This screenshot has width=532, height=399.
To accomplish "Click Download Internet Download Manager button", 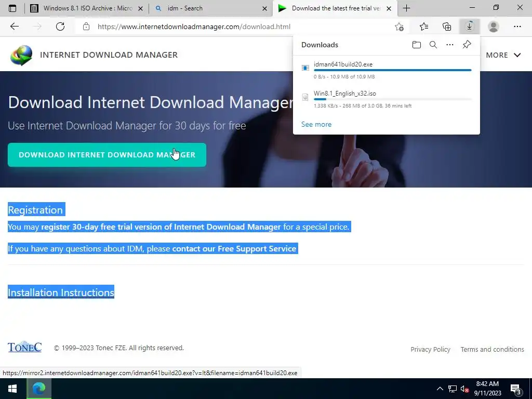I will [107, 155].
